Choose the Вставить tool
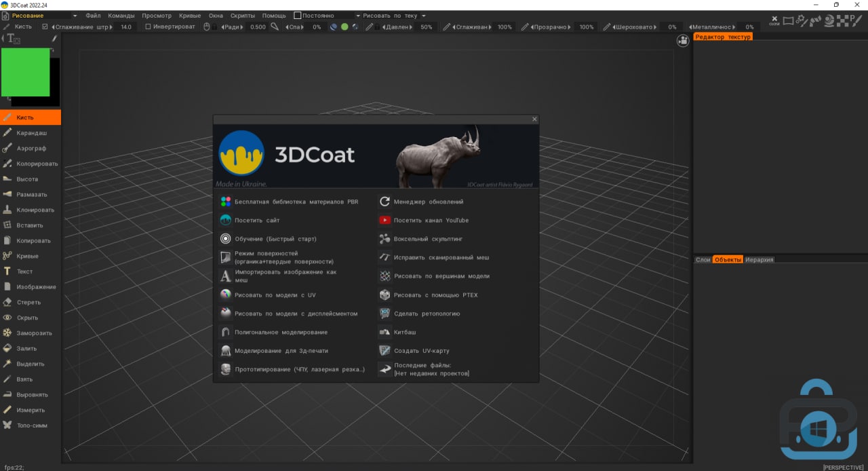 (31, 225)
